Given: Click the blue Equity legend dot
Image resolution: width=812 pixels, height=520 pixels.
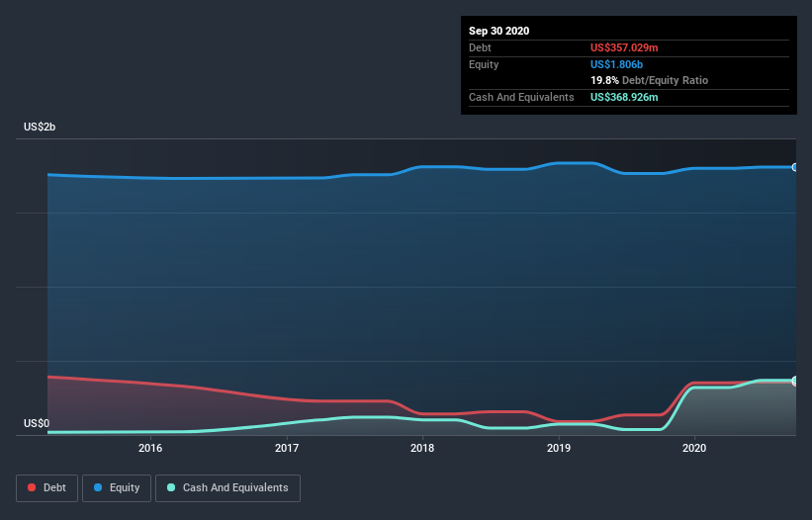Looking at the screenshot, I should (98, 487).
